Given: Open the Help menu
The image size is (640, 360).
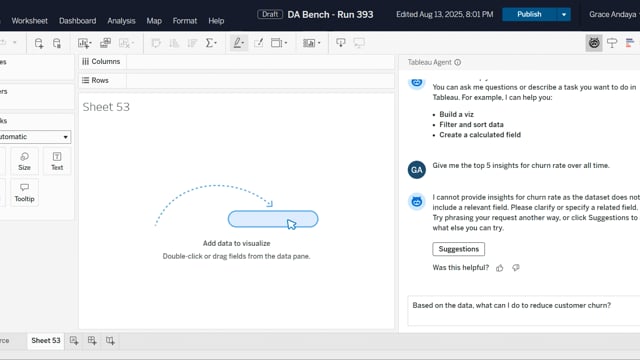Looking at the screenshot, I should [216, 21].
